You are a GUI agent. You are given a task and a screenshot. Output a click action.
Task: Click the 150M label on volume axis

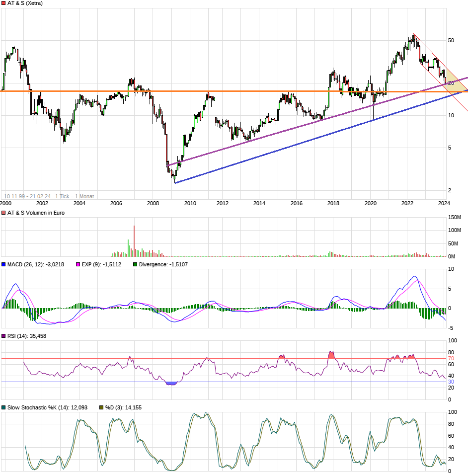click(x=455, y=217)
